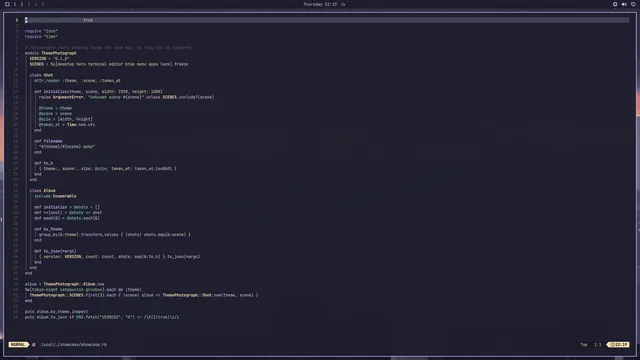Click the rightmost tray icon in top bar
640x360 pixels.
coord(633,4)
